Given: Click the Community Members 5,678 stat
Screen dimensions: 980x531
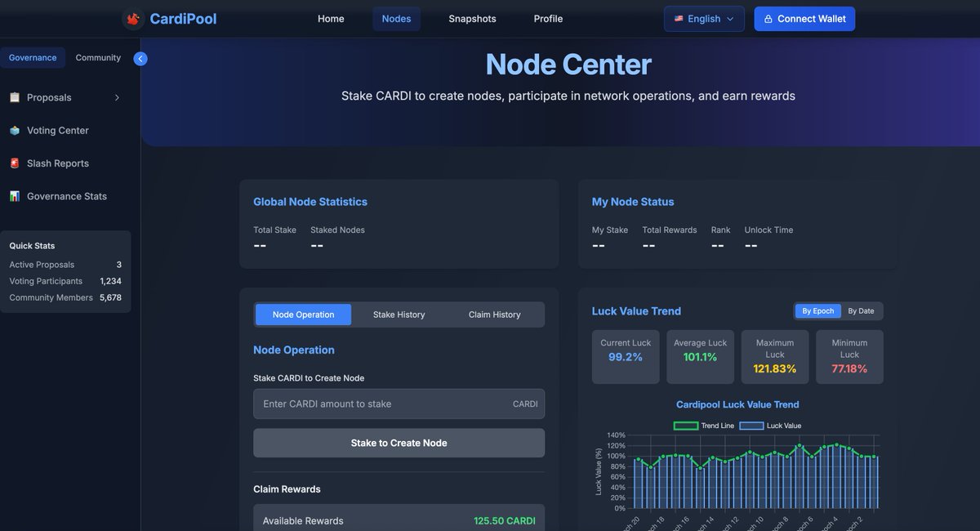Looking at the screenshot, I should 65,297.
